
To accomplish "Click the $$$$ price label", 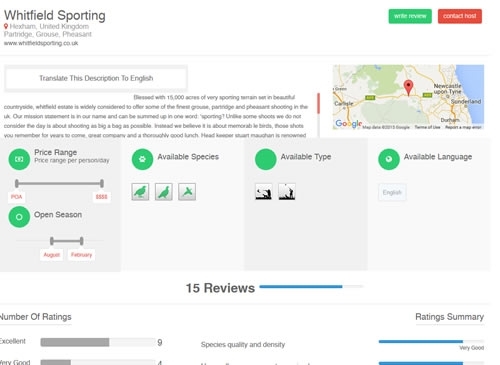I will [x=101, y=197].
